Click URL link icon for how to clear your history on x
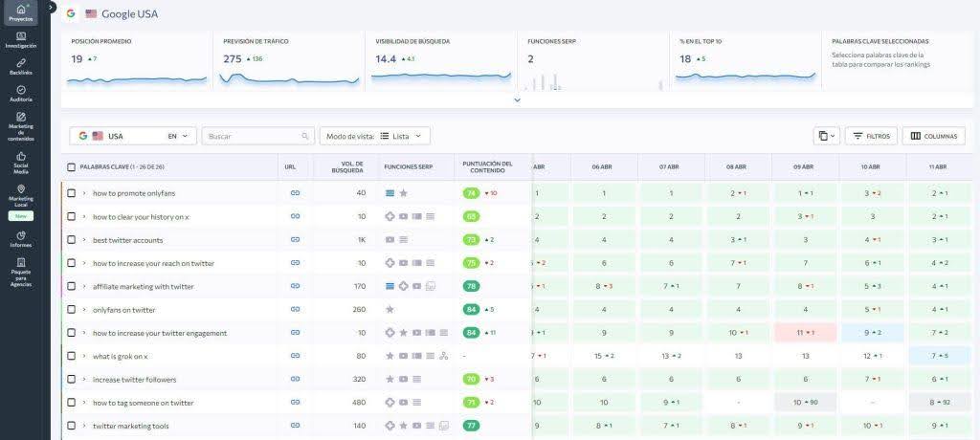This screenshot has height=440, width=980. pos(295,216)
